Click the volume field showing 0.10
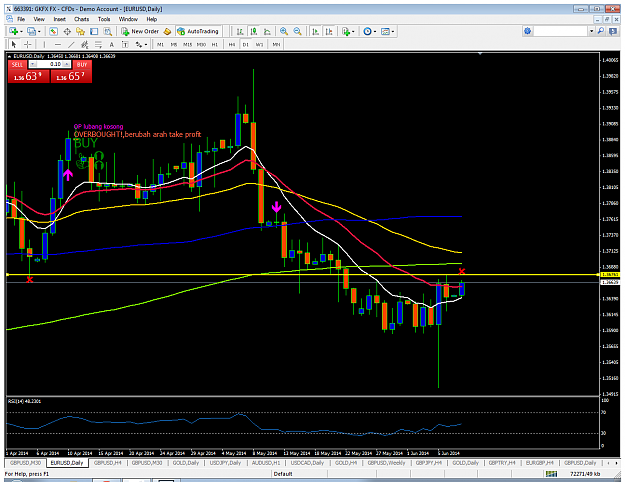Screen dimensions: 625x482 (x=50, y=64)
